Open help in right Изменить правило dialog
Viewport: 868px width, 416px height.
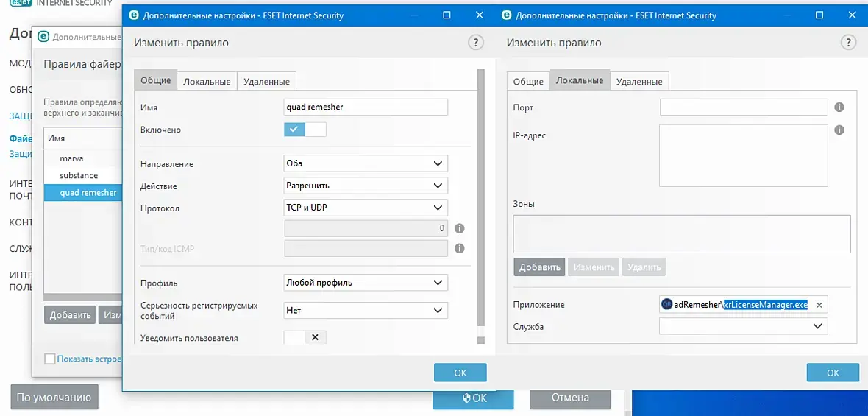(849, 43)
